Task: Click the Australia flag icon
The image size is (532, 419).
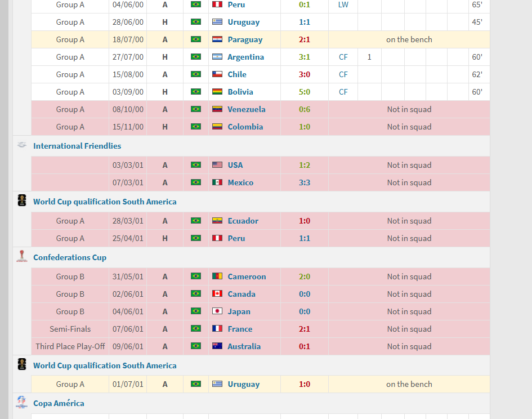Action: tap(217, 346)
